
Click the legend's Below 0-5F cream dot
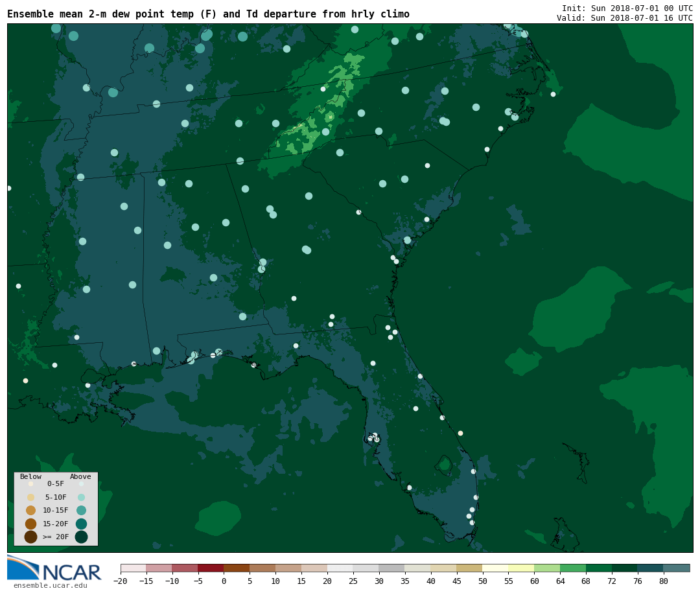point(31,483)
